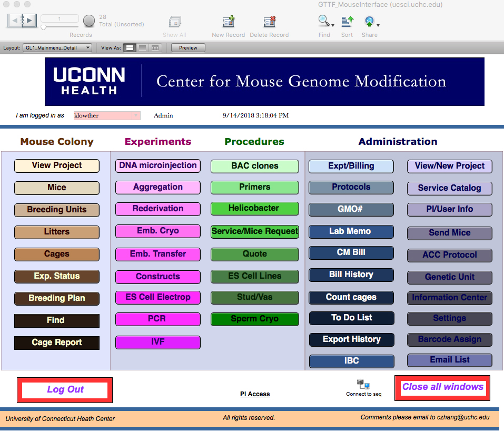Switch to Form View in the View As control
Viewport: 504px width, 431px height.
(x=130, y=47)
